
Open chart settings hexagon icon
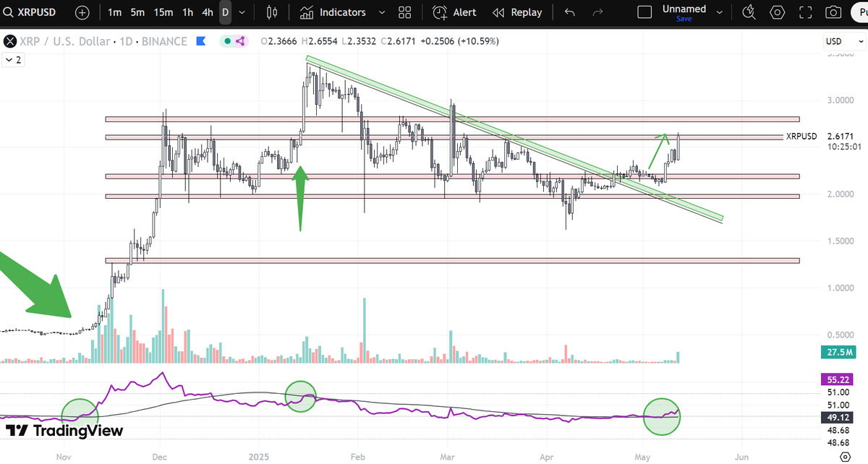pyautogui.click(x=778, y=12)
